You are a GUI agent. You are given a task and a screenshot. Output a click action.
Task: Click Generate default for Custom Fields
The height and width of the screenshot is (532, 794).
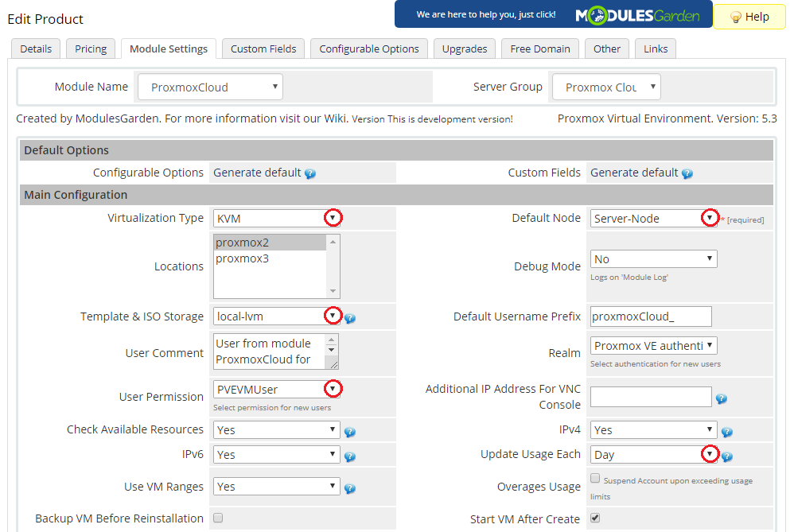click(x=634, y=173)
